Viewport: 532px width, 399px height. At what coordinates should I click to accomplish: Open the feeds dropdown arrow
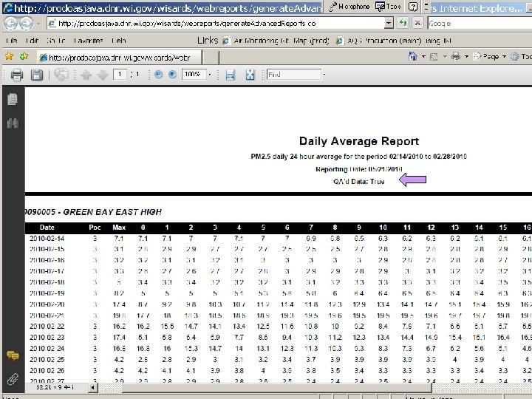coord(445,57)
